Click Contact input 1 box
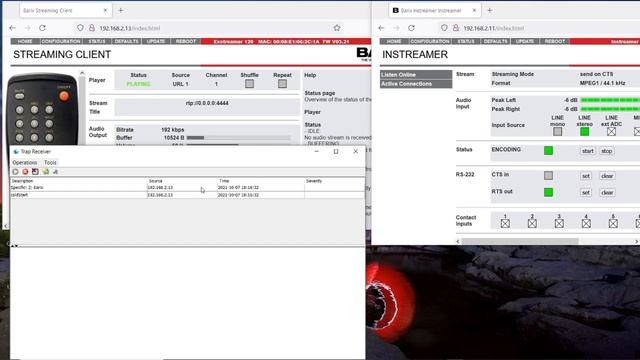This screenshot has width=640, height=360. (x=505, y=223)
